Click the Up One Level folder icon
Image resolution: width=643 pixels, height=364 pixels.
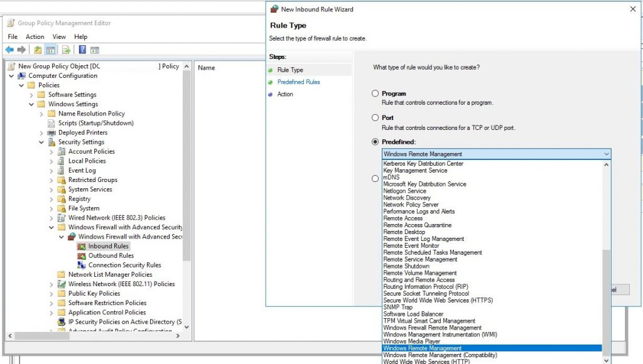pyautogui.click(x=38, y=50)
